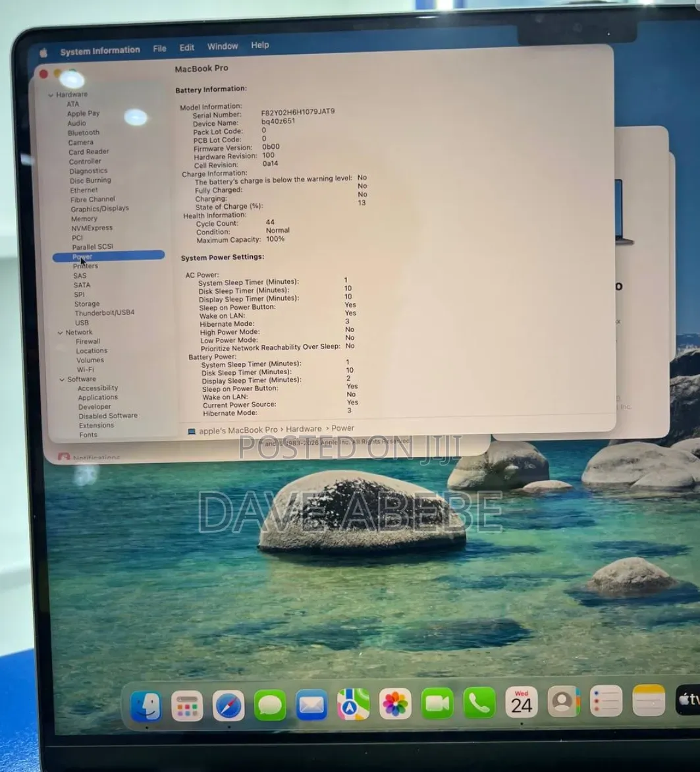The image size is (700, 772).
Task: Select Card Reader in the sidebar
Action: click(x=89, y=152)
